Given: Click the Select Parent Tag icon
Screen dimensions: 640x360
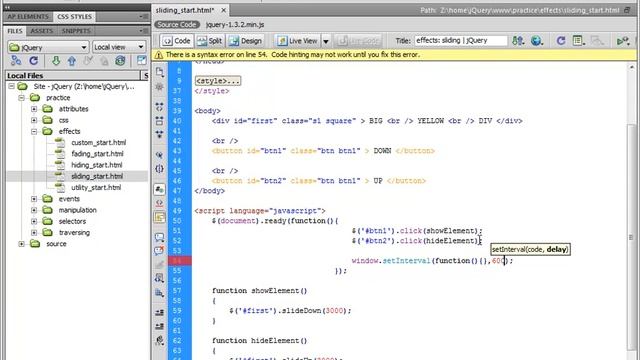Looking at the screenshot, I should point(160,155).
